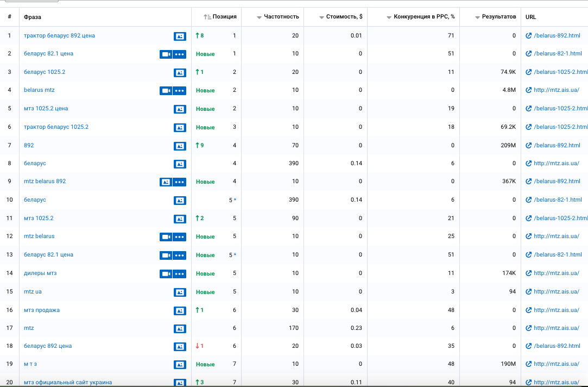The width and height of the screenshot is (588, 387).
Task: Sort by the "Стоимость, $" column arrow
Action: (x=321, y=17)
